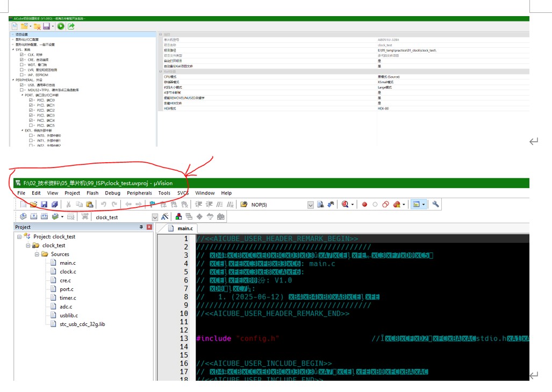The height and width of the screenshot is (392, 552).
Task: Open the NOP(5) find box dropdown arrow
Action: pyautogui.click(x=311, y=205)
